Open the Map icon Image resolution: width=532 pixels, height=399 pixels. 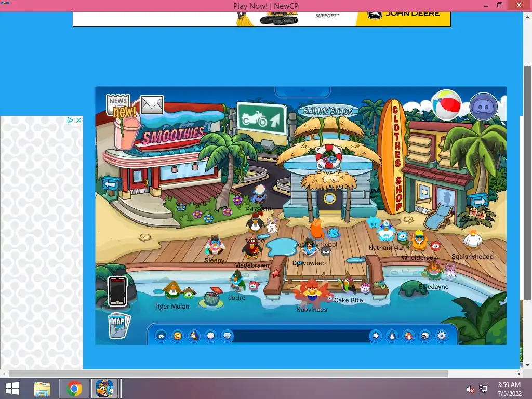click(119, 325)
